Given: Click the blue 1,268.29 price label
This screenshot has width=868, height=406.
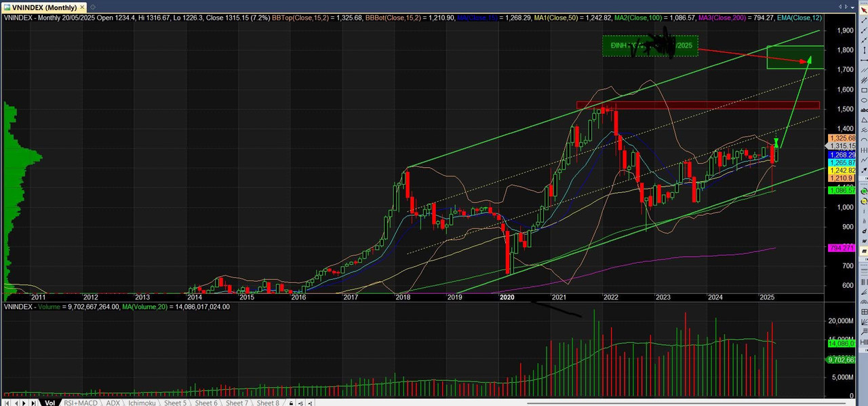Looking at the screenshot, I should pos(841,155).
